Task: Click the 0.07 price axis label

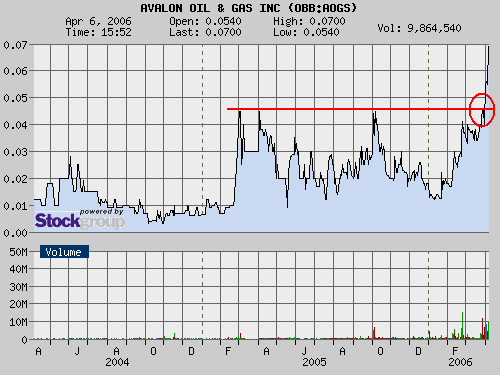Action: pos(15,45)
